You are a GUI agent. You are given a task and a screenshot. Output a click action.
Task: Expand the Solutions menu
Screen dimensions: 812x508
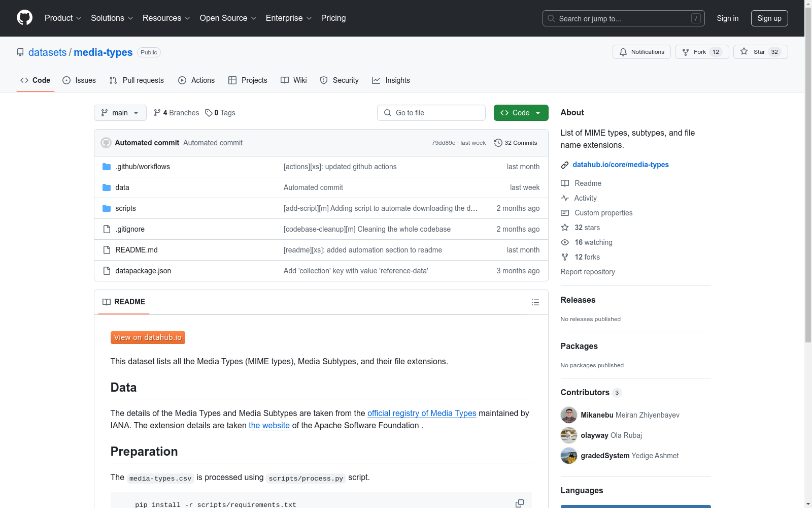(x=112, y=18)
